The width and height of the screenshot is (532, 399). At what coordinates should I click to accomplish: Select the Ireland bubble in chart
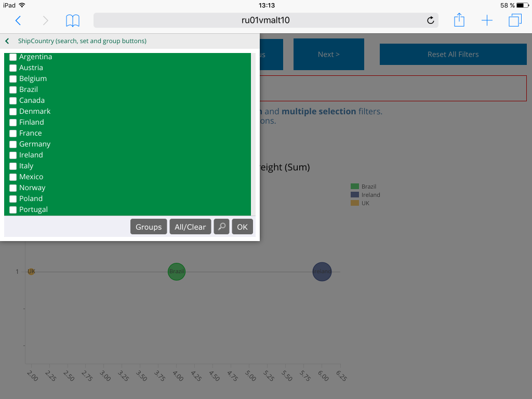(322, 271)
